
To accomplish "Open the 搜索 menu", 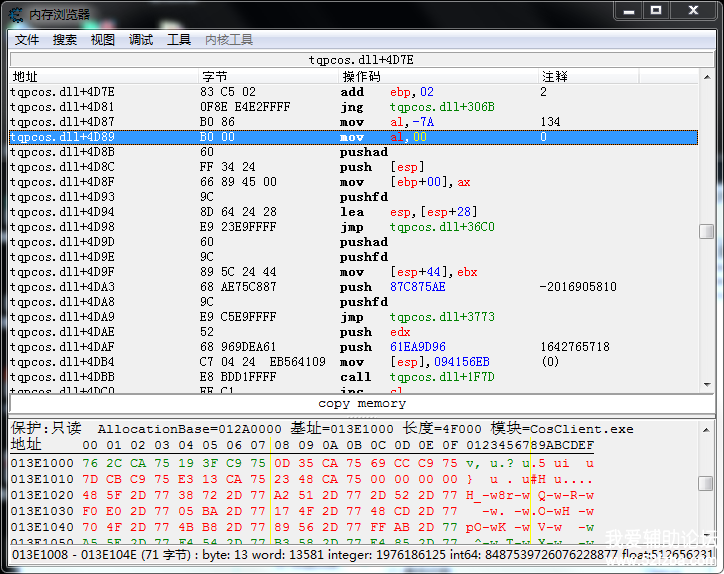I will click(x=65, y=40).
